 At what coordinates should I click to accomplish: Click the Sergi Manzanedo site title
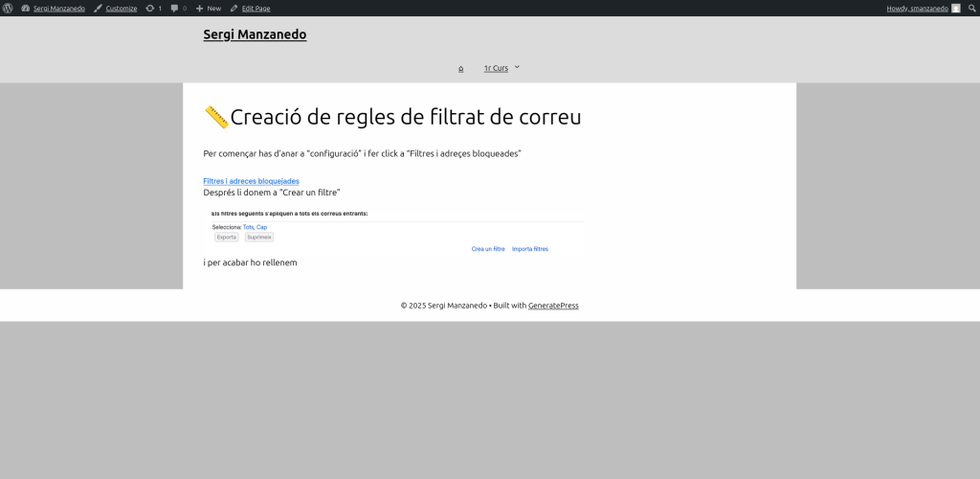255,34
